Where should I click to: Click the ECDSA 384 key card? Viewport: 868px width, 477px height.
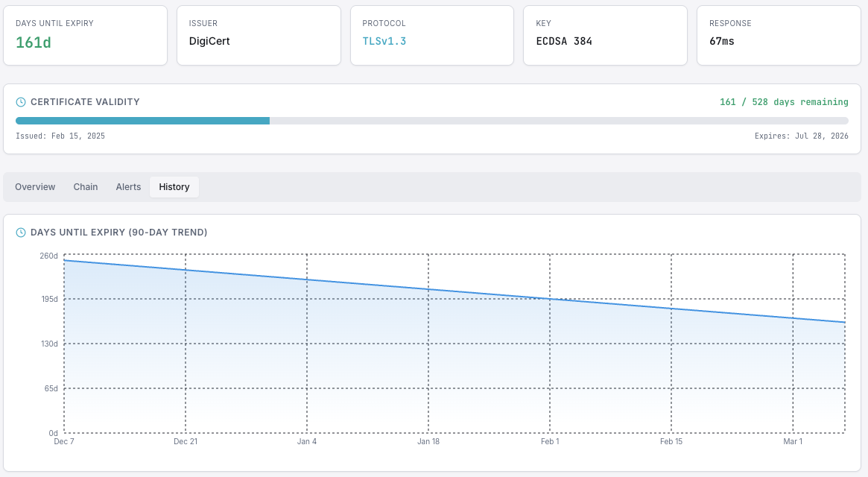tap(605, 35)
